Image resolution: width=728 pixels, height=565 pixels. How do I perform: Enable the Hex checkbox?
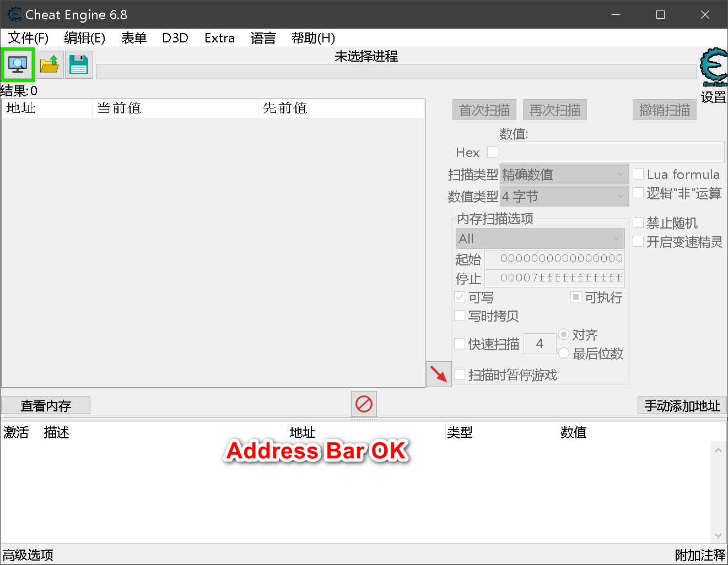click(x=493, y=152)
